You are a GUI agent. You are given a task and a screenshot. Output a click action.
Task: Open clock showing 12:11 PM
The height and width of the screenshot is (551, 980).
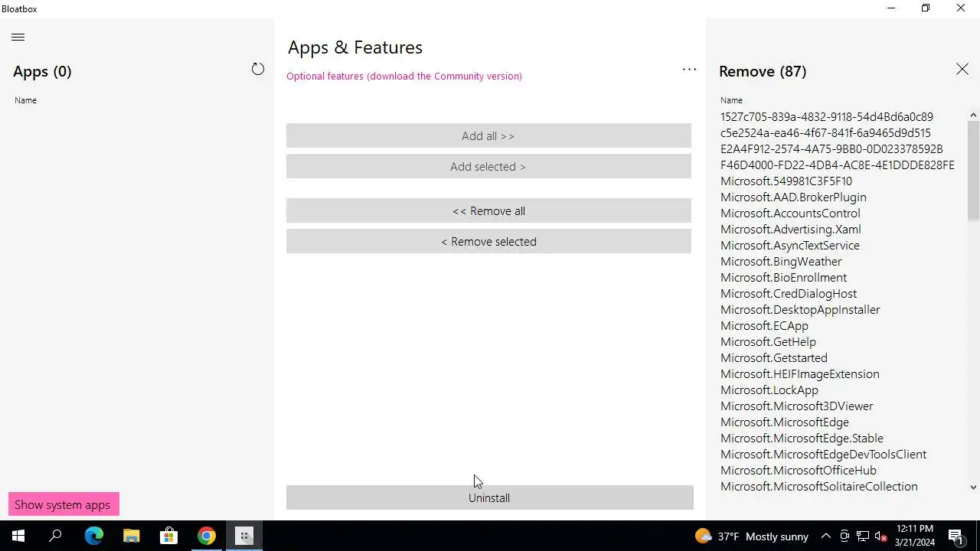pyautogui.click(x=915, y=536)
